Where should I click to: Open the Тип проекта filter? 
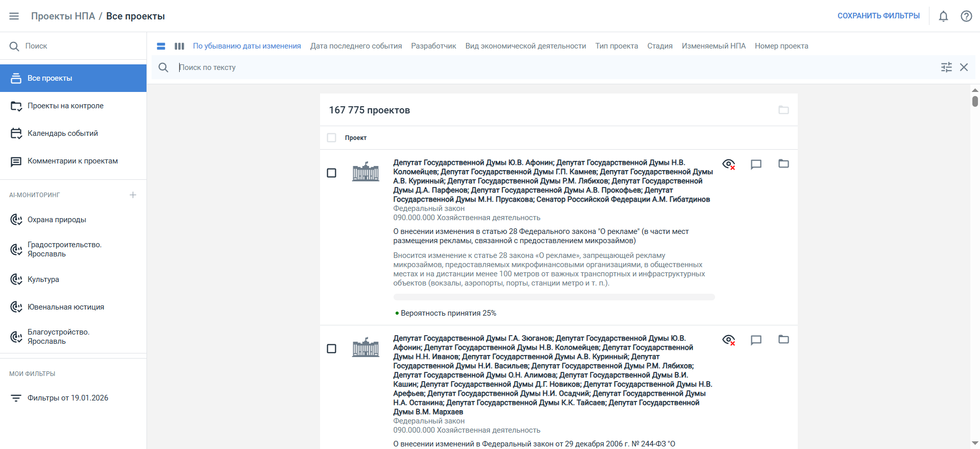point(617,46)
